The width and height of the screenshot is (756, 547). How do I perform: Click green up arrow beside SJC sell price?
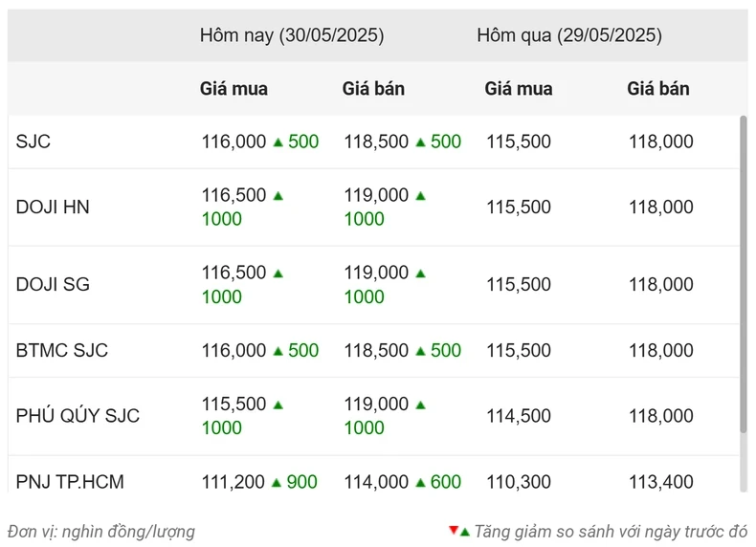click(x=420, y=142)
